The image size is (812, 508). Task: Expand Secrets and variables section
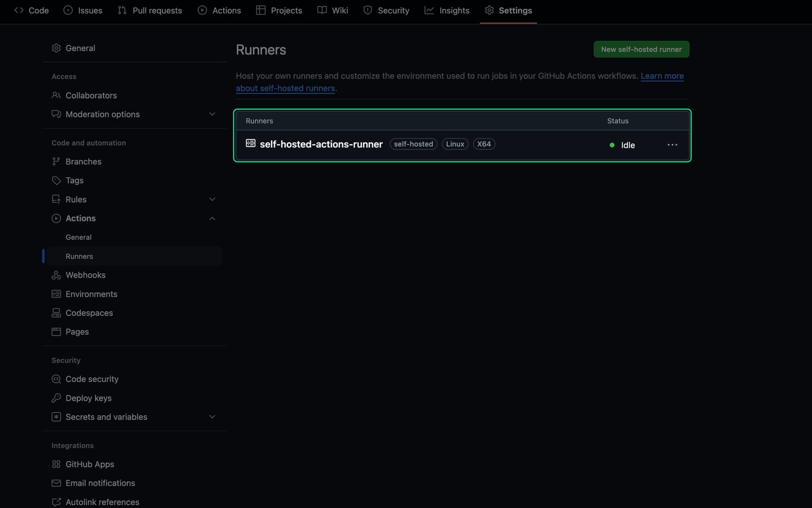click(212, 417)
